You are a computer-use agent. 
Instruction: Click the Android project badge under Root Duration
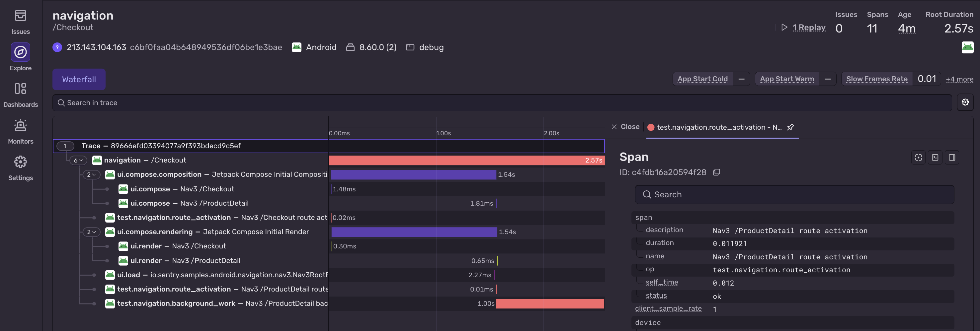967,47
